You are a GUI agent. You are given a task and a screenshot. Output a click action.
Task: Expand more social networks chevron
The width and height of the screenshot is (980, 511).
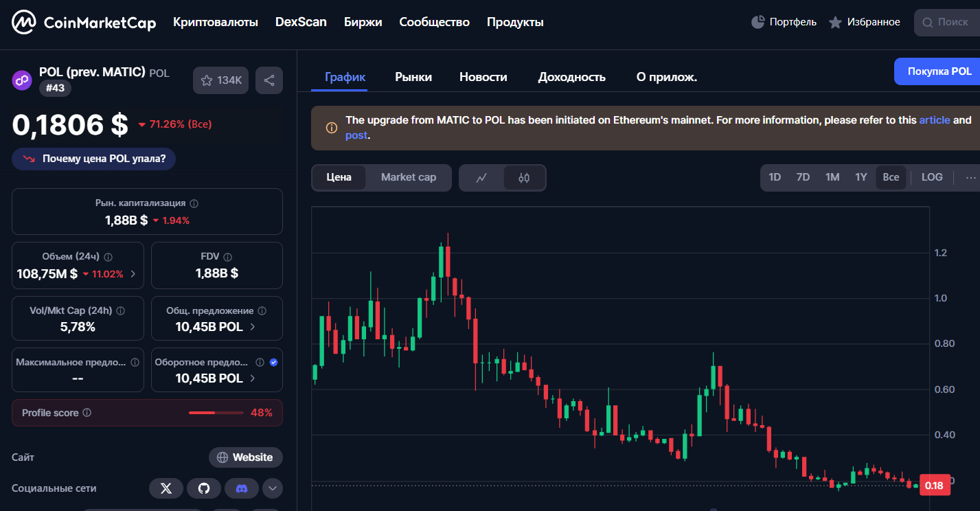[x=273, y=488]
